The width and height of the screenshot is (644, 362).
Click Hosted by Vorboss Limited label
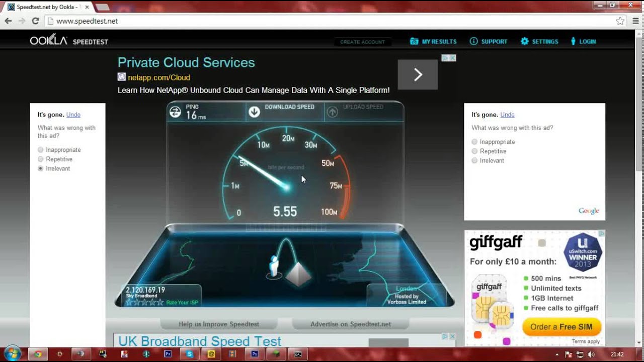point(407,299)
